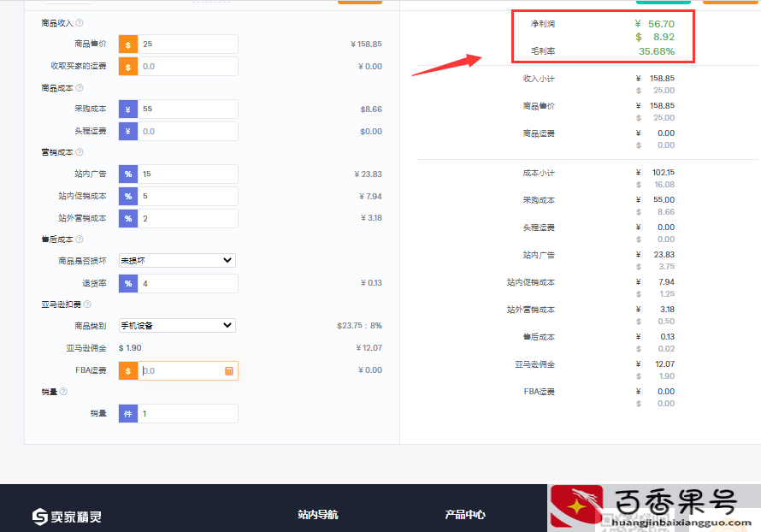Click ¥ 7.94 beside 站内促销成本 input

(370, 197)
